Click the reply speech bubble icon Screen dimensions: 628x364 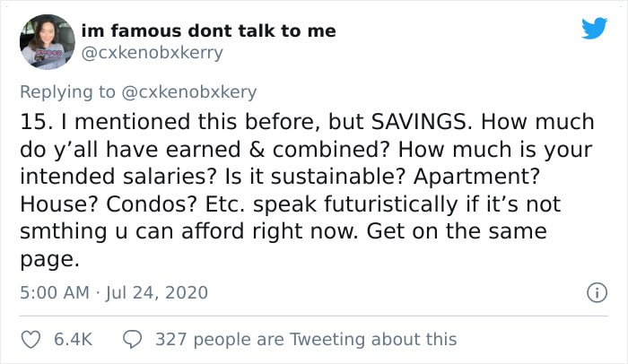(x=132, y=340)
